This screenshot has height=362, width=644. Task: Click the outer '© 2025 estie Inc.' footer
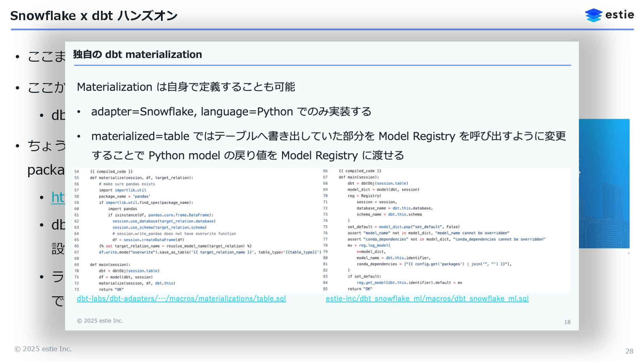click(43, 349)
